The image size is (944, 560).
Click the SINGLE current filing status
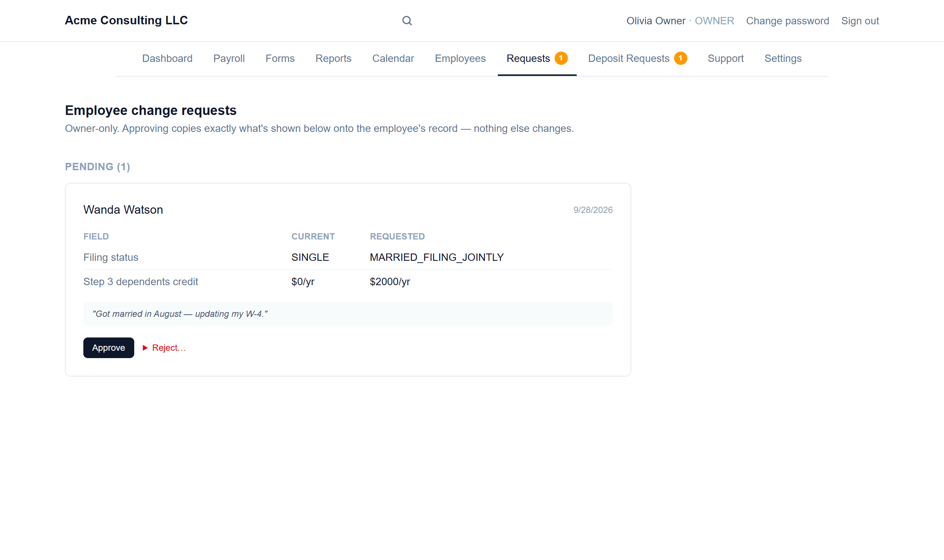(x=310, y=258)
